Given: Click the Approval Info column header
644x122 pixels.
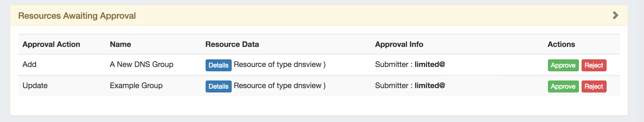Looking at the screenshot, I should click(399, 44).
